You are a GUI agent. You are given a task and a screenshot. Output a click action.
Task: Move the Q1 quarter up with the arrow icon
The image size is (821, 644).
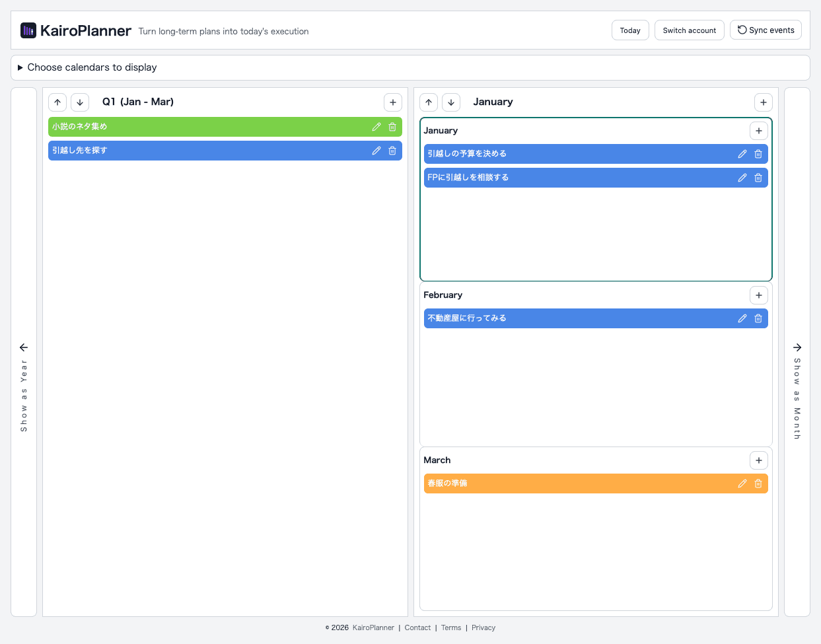click(x=57, y=102)
